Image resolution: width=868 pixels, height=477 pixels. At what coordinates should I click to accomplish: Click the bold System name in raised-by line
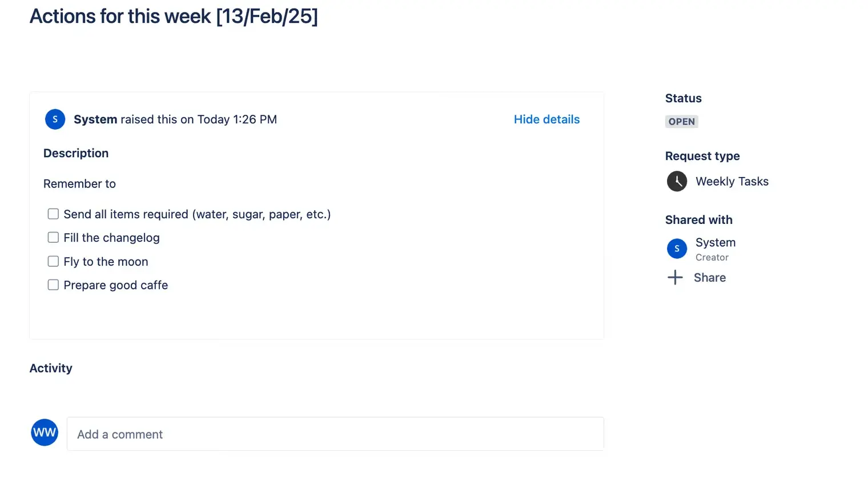pyautogui.click(x=95, y=119)
